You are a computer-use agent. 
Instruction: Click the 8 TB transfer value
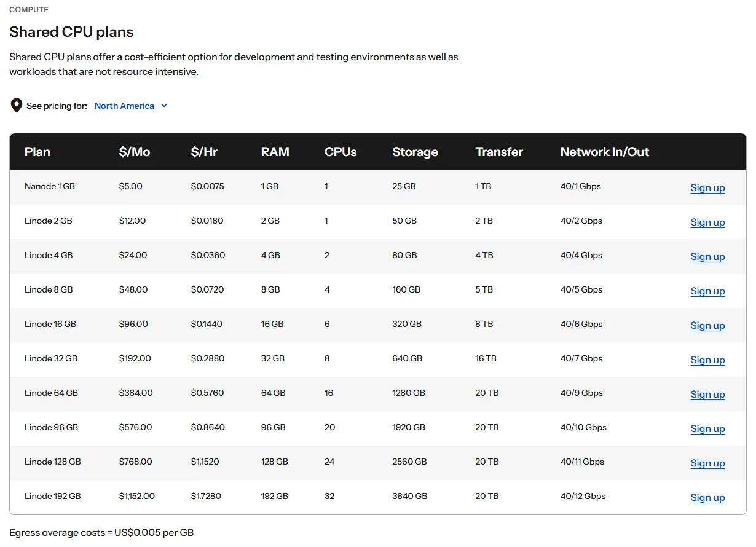click(x=484, y=324)
